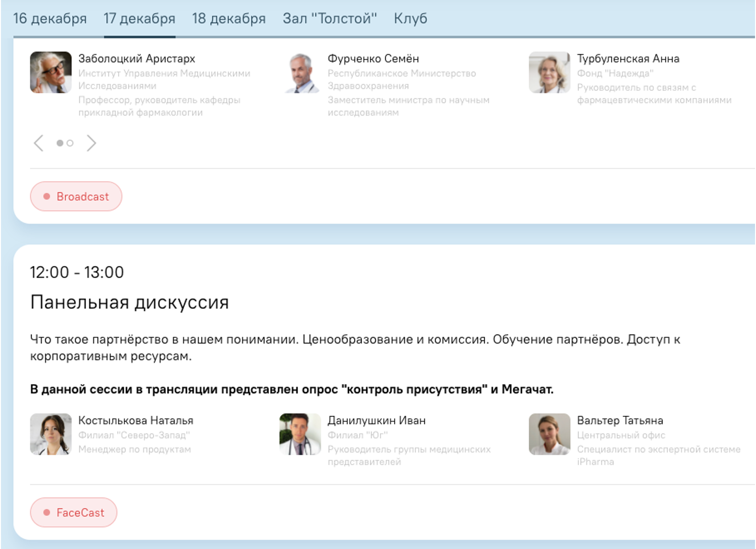This screenshot has width=756, height=549.
Task: Click the text Филиал "Северо-Запад"
Action: 134,435
